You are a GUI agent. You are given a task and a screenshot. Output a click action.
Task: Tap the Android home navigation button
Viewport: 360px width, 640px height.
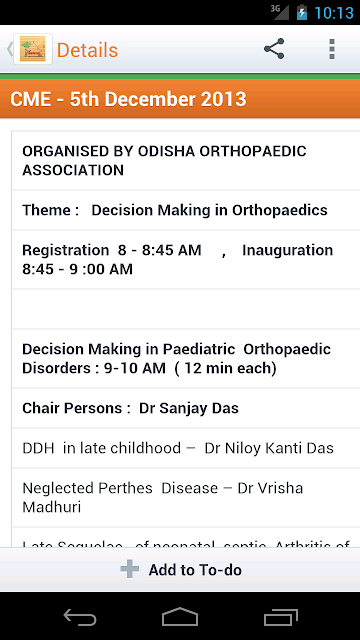pyautogui.click(x=180, y=617)
